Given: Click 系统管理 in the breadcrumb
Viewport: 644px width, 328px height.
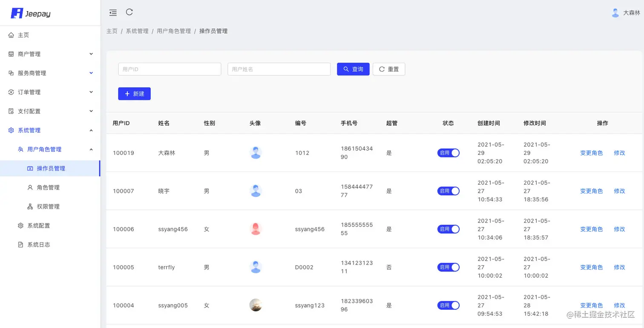Looking at the screenshot, I should coord(137,31).
